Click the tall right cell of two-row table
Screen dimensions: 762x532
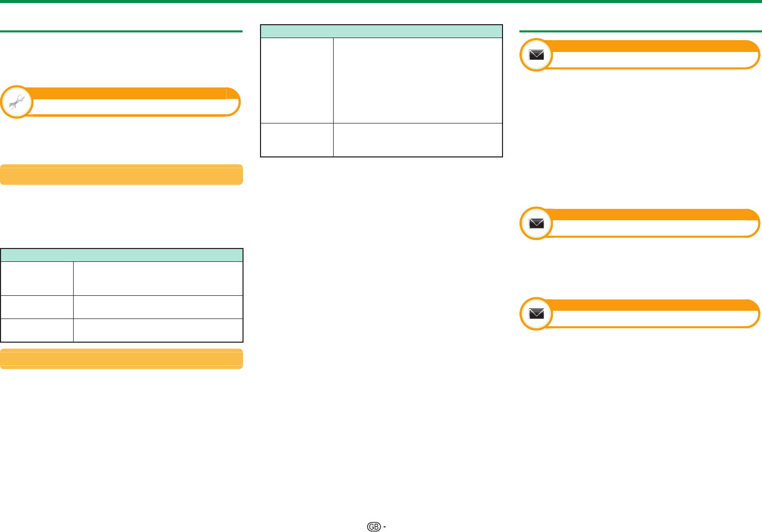click(417, 80)
